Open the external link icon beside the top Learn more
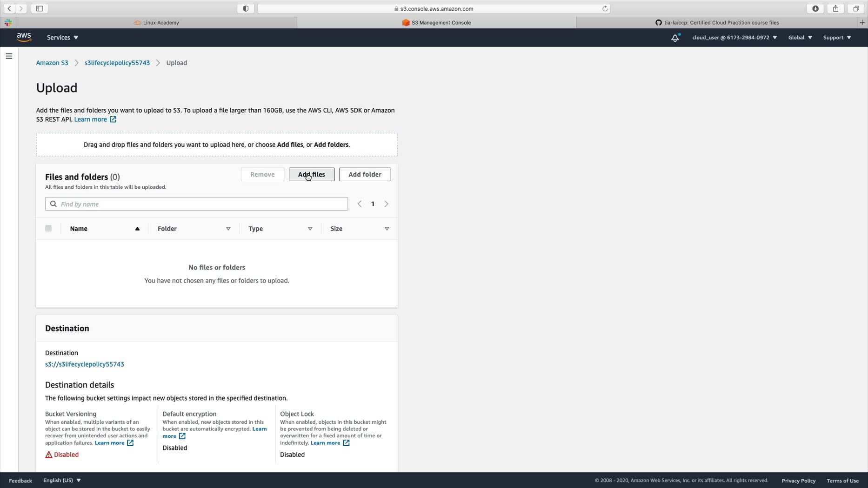Screen dimensions: 868x488 click(113, 119)
